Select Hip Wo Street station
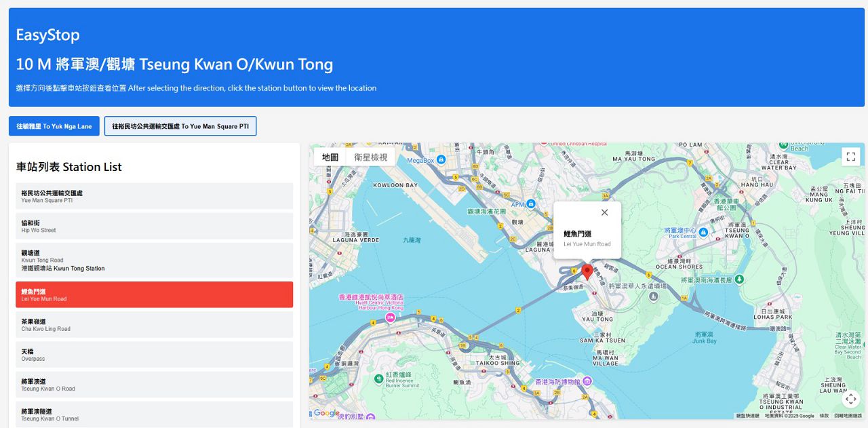 pyautogui.click(x=155, y=226)
